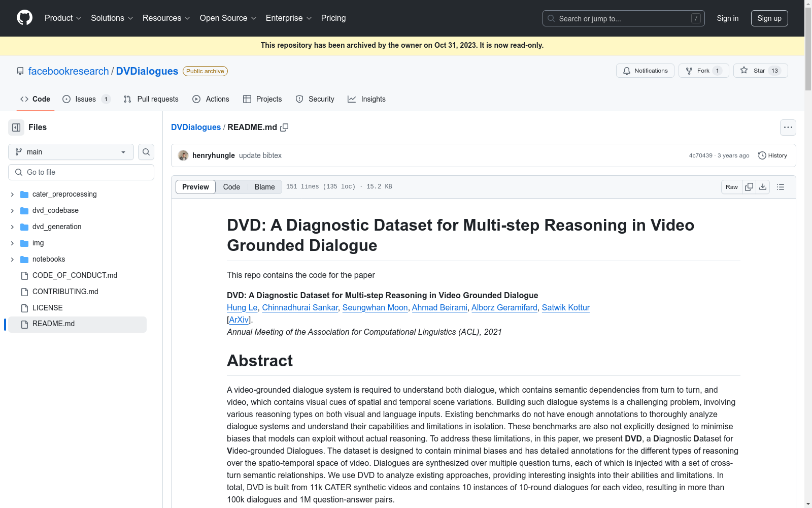Open the Open Source menu
The height and width of the screenshot is (508, 812).
pyautogui.click(x=228, y=18)
